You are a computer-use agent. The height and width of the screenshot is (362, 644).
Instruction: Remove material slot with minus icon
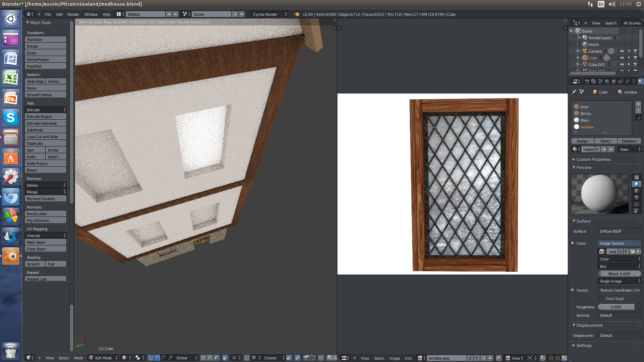[638, 111]
